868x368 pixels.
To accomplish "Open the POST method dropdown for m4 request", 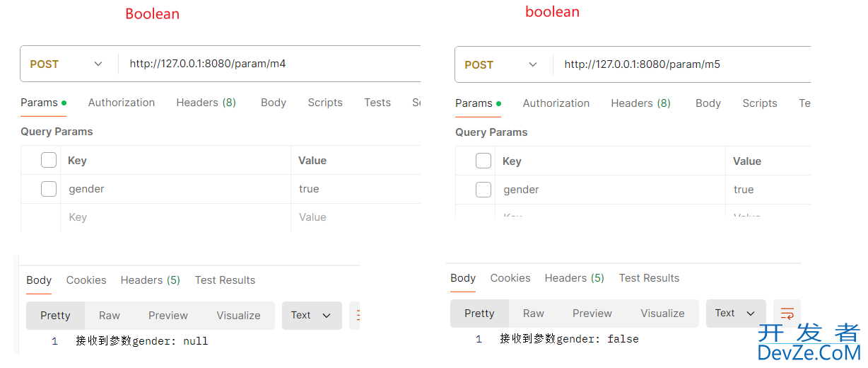I will coord(66,64).
